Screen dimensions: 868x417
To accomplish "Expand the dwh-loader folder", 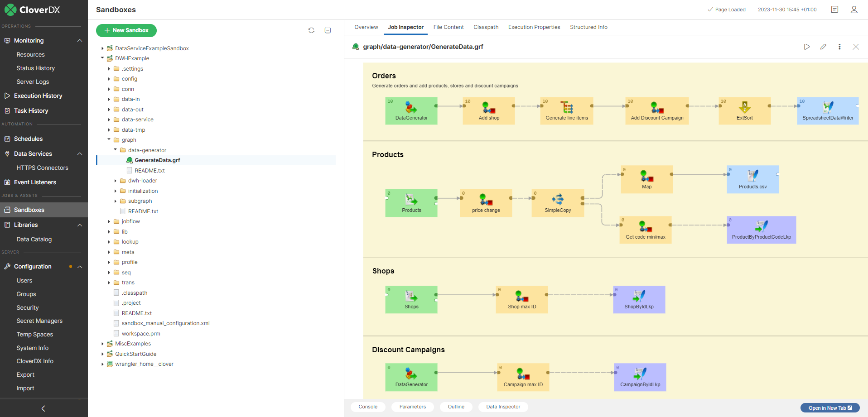I will point(116,181).
